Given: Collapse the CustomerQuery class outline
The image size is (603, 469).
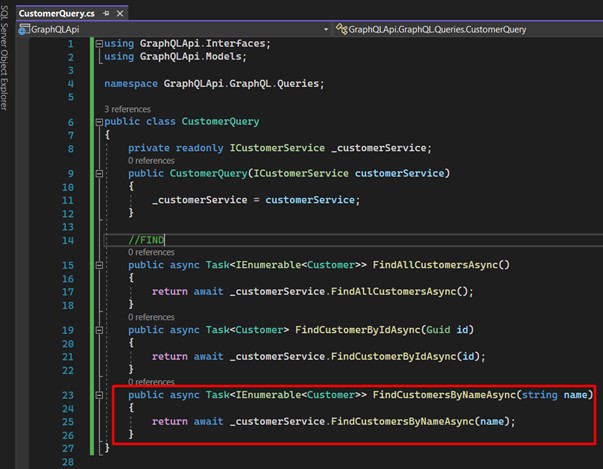Looking at the screenshot, I should pyautogui.click(x=98, y=122).
